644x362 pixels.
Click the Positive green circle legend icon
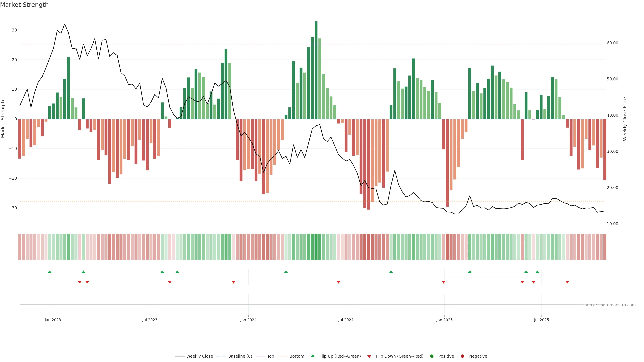tap(432, 356)
